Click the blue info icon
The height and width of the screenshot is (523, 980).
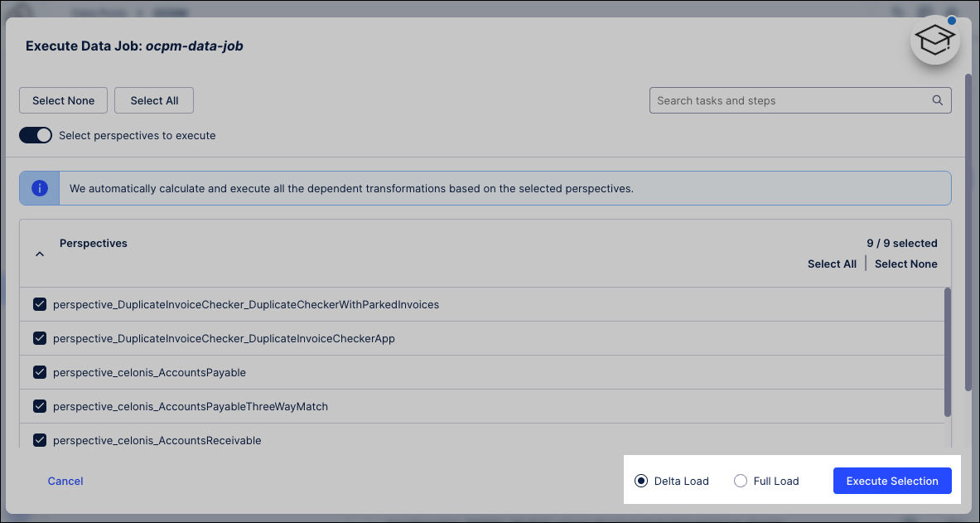point(40,188)
